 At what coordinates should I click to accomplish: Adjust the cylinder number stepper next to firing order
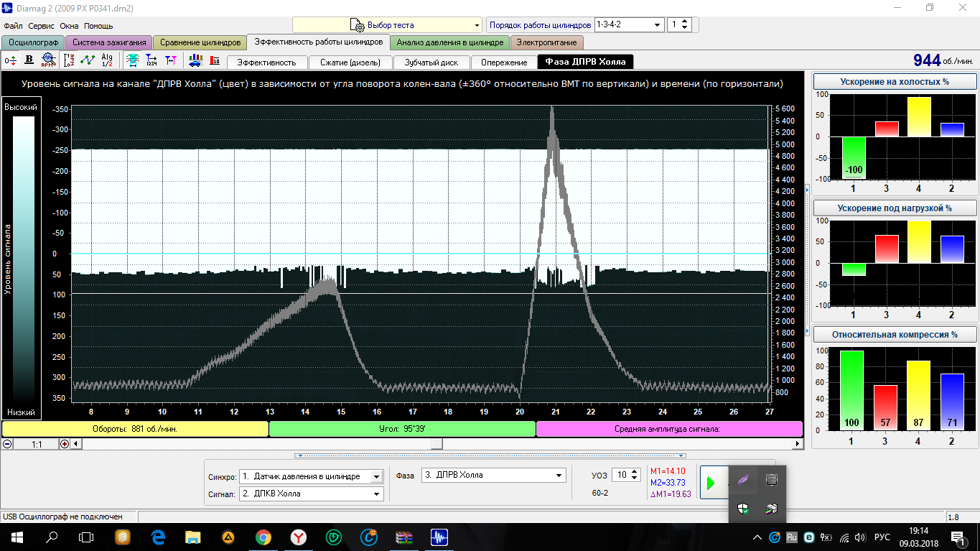click(x=685, y=24)
